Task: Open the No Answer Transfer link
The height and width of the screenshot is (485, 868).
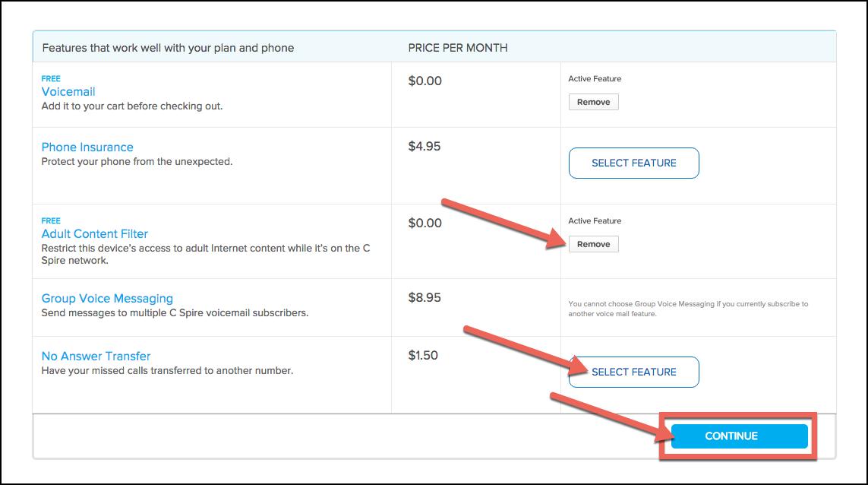Action: (x=96, y=357)
